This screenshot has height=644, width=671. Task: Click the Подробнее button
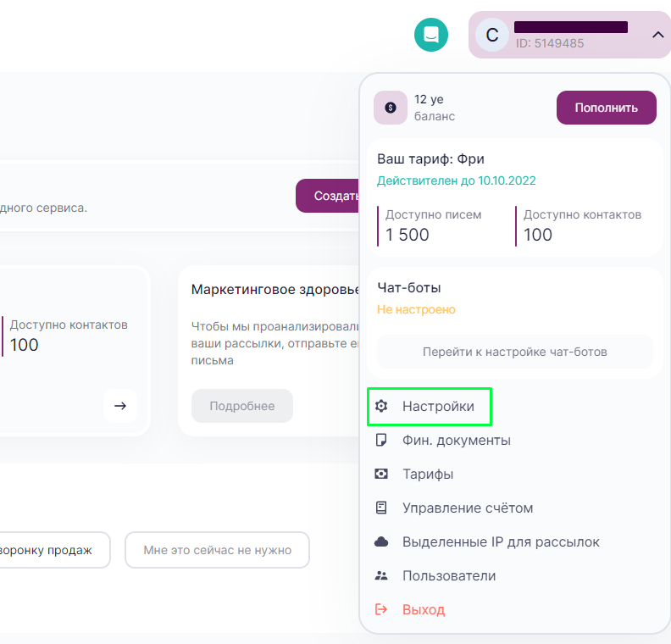coord(242,406)
